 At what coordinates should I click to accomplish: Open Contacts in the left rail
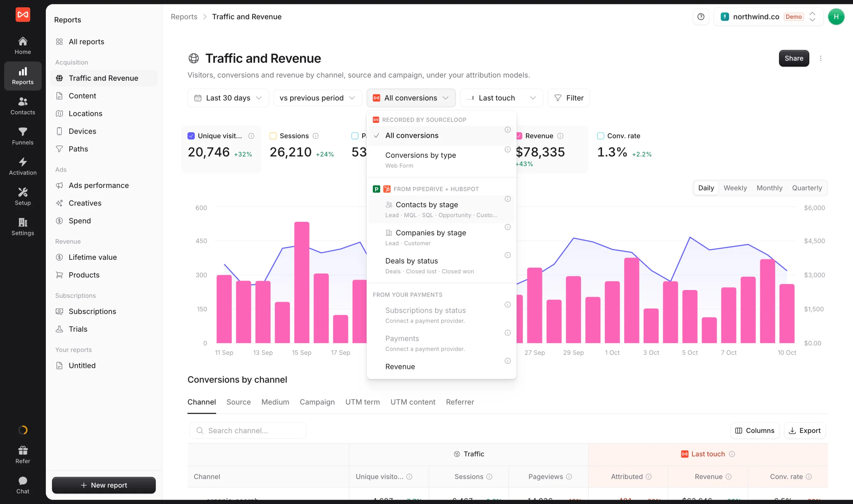pos(23,106)
